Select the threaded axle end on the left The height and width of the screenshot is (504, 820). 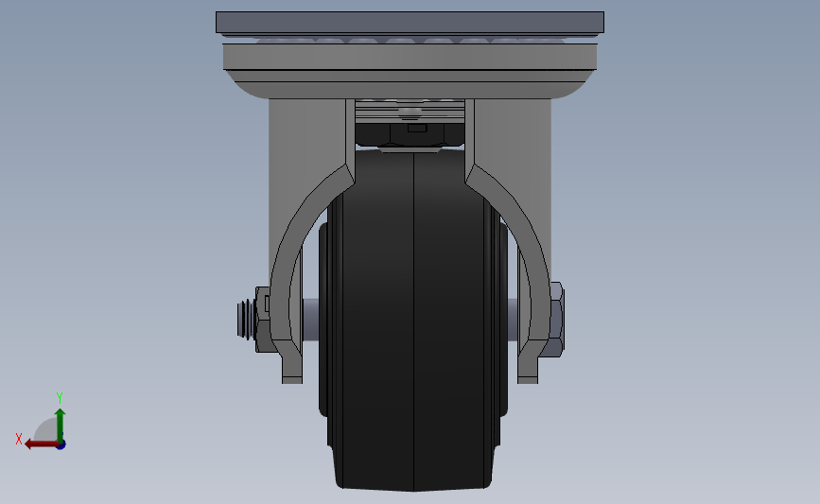(245, 319)
